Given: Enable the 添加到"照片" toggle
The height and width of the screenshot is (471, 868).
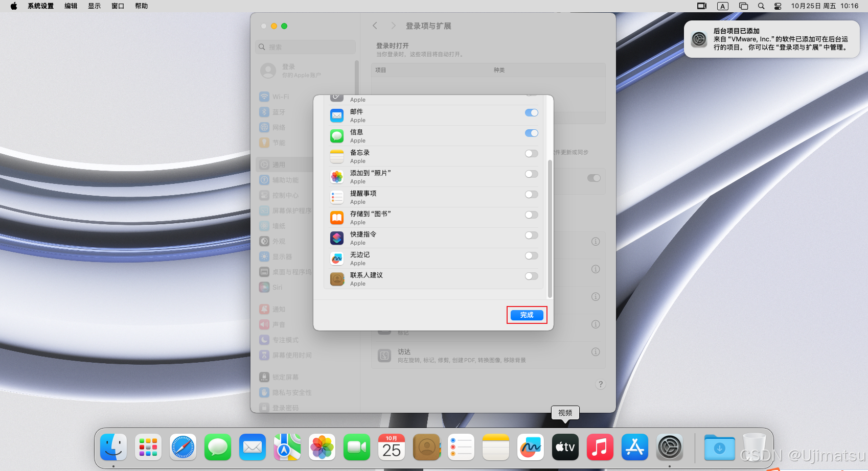Looking at the screenshot, I should pos(532,174).
